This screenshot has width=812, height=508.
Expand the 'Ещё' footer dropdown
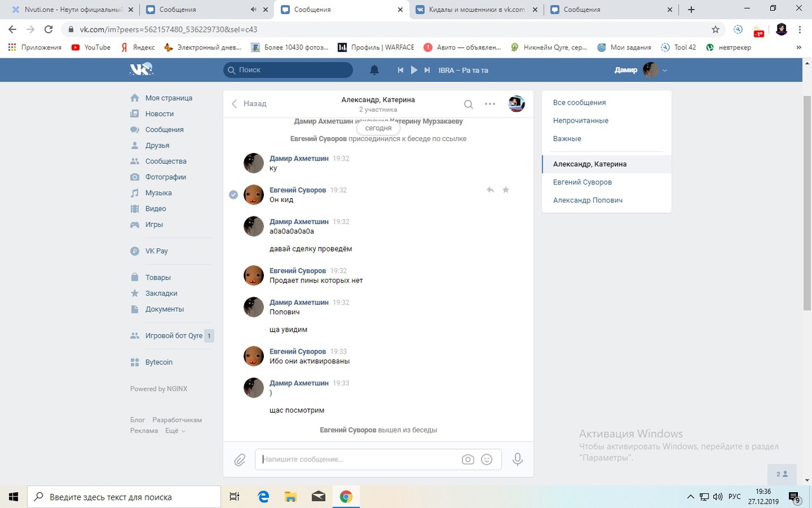coord(175,431)
